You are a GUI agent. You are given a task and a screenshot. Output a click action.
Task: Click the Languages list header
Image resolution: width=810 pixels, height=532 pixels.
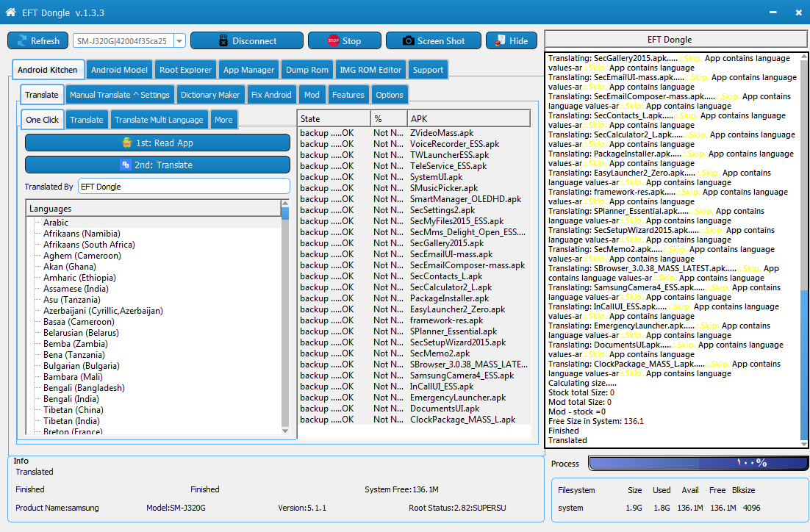154,209
